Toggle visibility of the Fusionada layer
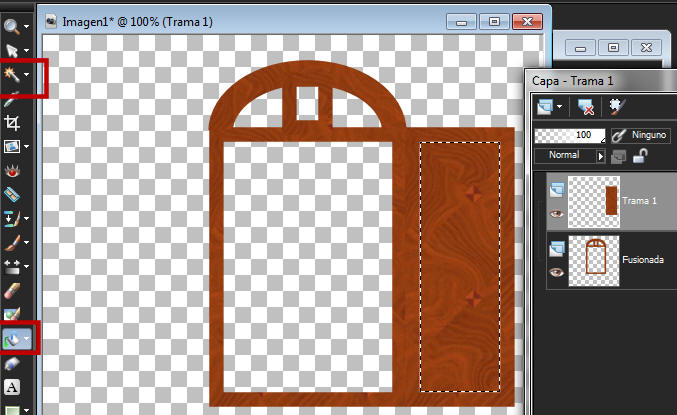677x415 pixels. (x=557, y=271)
